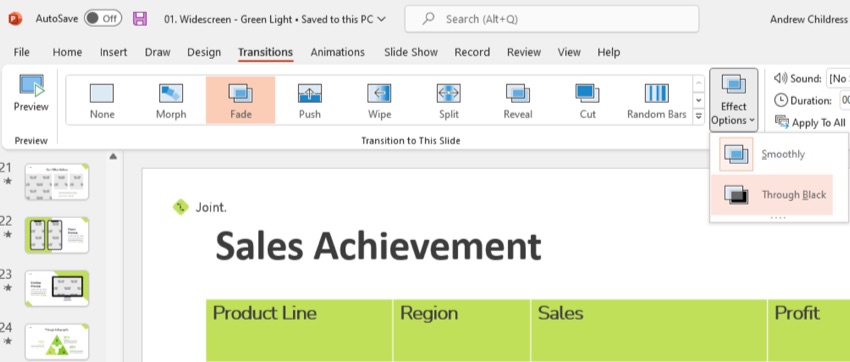Select the Reveal transition

[518, 101]
